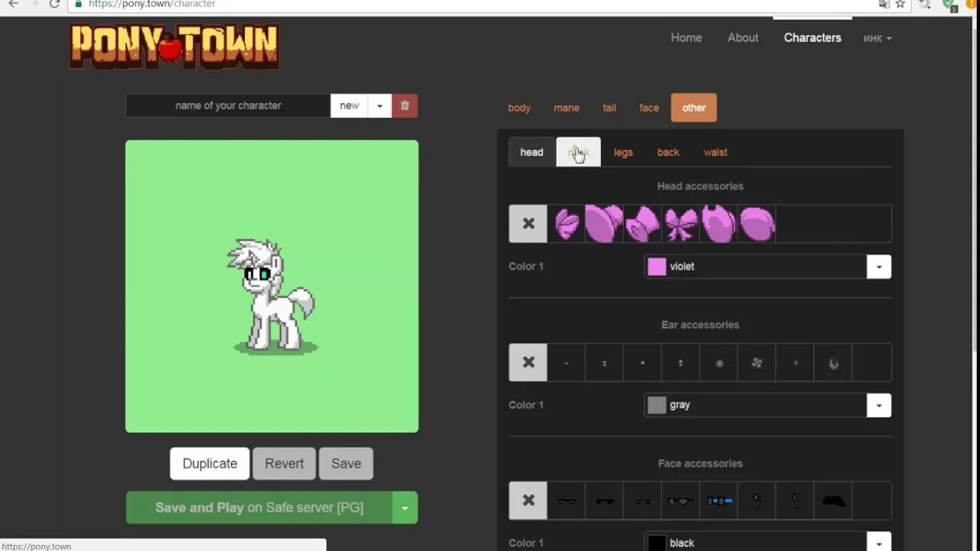Choose the top hat head accessory
Screen dimensions: 980x551
tap(642, 223)
